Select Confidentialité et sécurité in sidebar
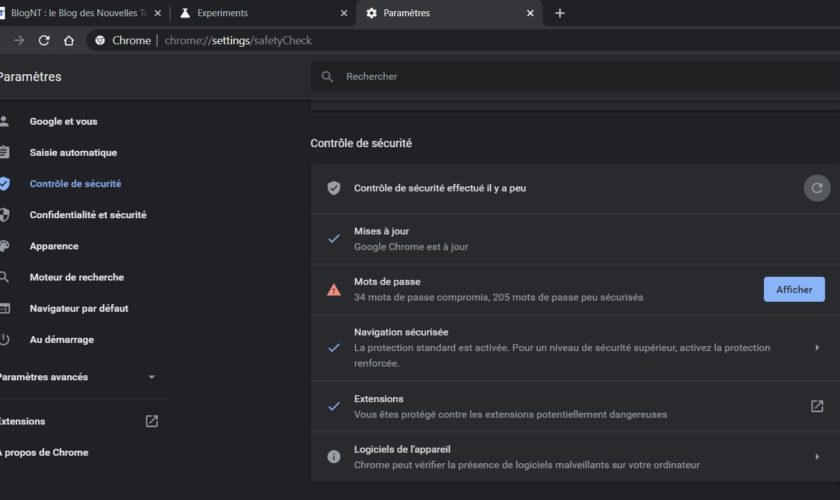Screen dimensions: 840x500 click(x=88, y=215)
